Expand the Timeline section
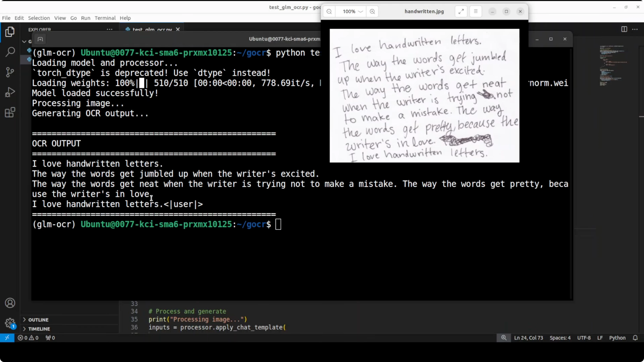 pos(39,329)
